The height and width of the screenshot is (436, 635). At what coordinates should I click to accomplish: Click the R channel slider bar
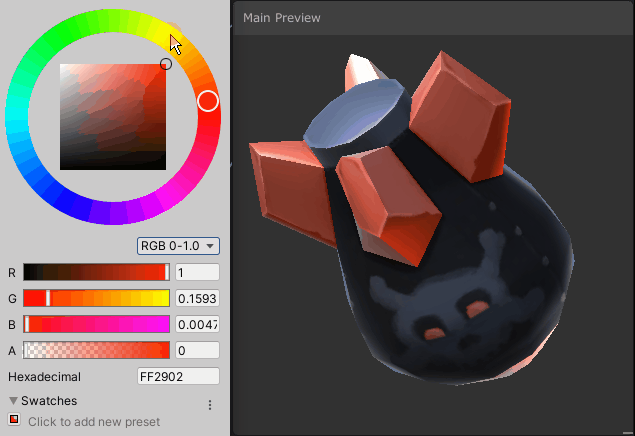[x=96, y=272]
